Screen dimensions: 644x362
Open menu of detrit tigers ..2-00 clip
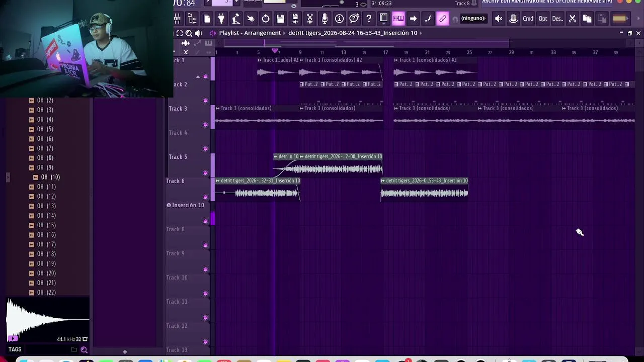point(302,156)
